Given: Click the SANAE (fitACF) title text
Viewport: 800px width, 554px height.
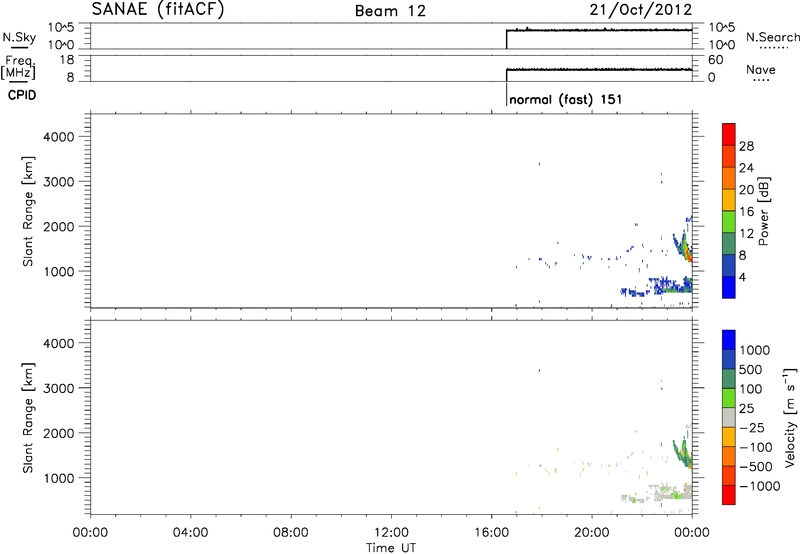Looking at the screenshot, I should [x=158, y=9].
